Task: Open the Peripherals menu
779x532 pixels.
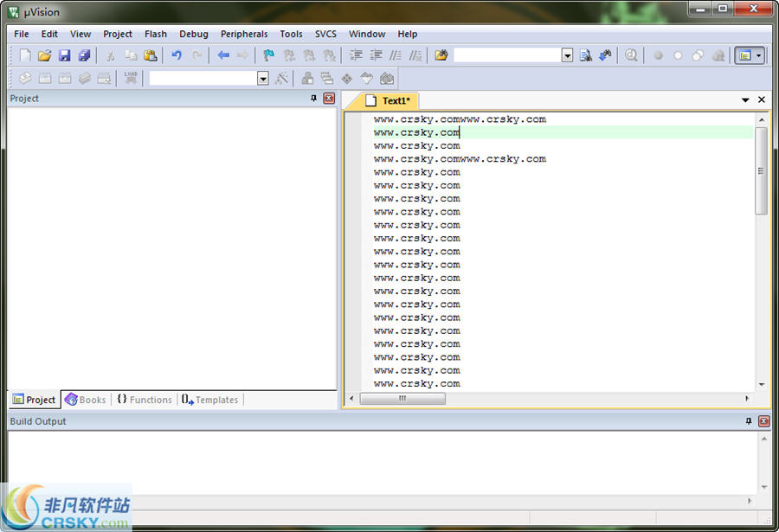Action: [244, 34]
